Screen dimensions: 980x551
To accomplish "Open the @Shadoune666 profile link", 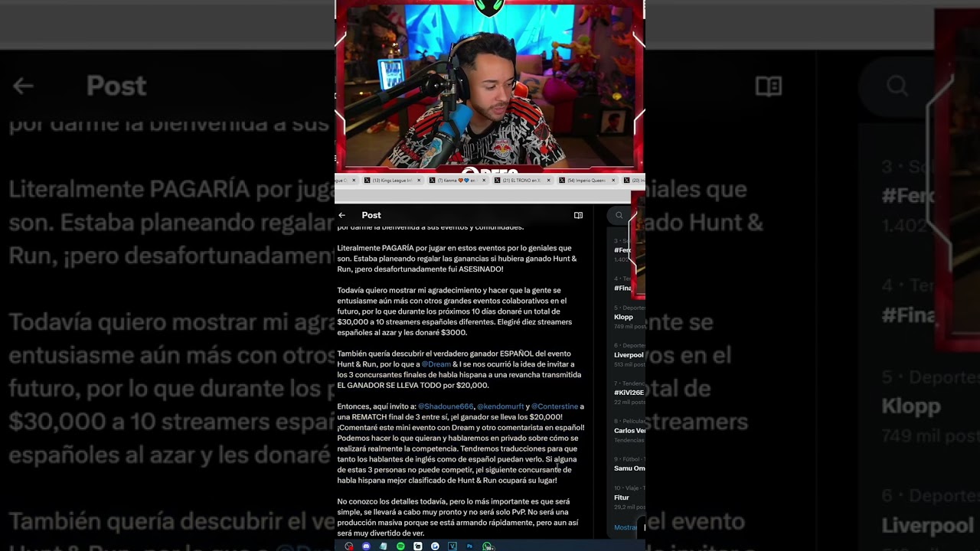I will 446,406.
